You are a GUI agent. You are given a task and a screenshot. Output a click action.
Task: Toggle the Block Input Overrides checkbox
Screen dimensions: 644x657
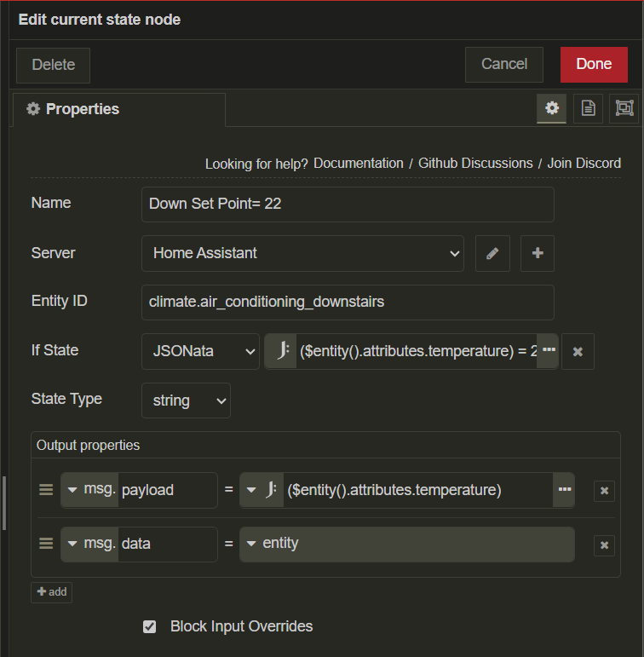tap(150, 626)
